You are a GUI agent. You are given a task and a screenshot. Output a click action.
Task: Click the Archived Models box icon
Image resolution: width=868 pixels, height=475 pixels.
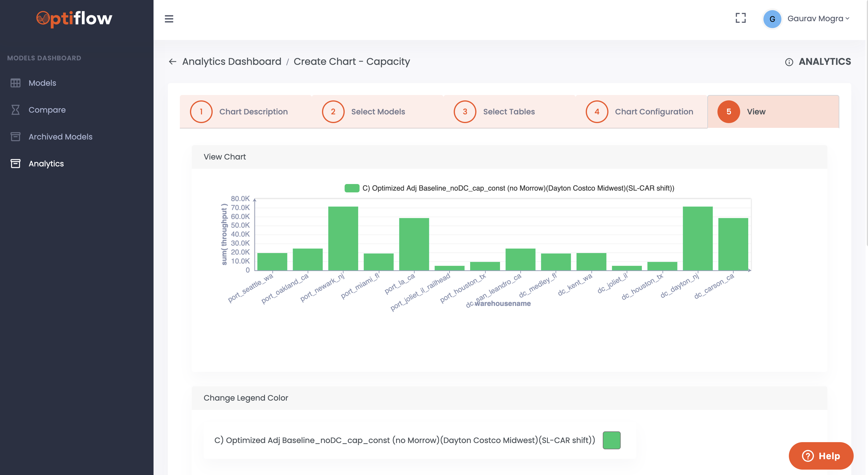(x=16, y=137)
